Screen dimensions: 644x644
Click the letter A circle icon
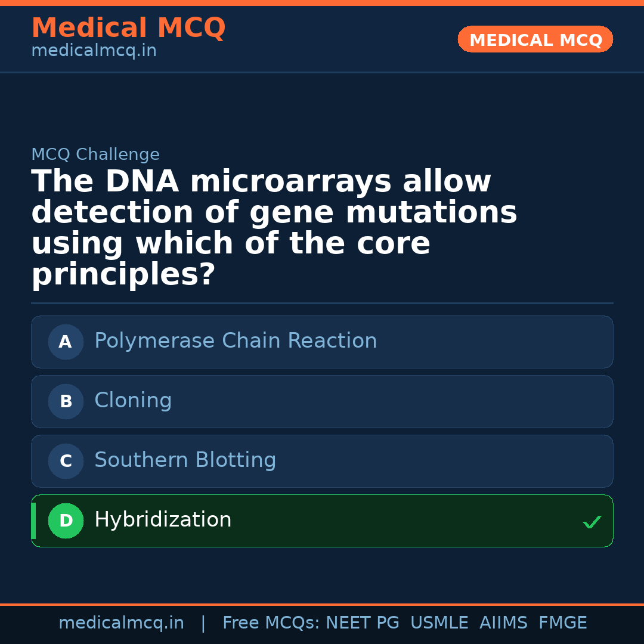click(66, 342)
